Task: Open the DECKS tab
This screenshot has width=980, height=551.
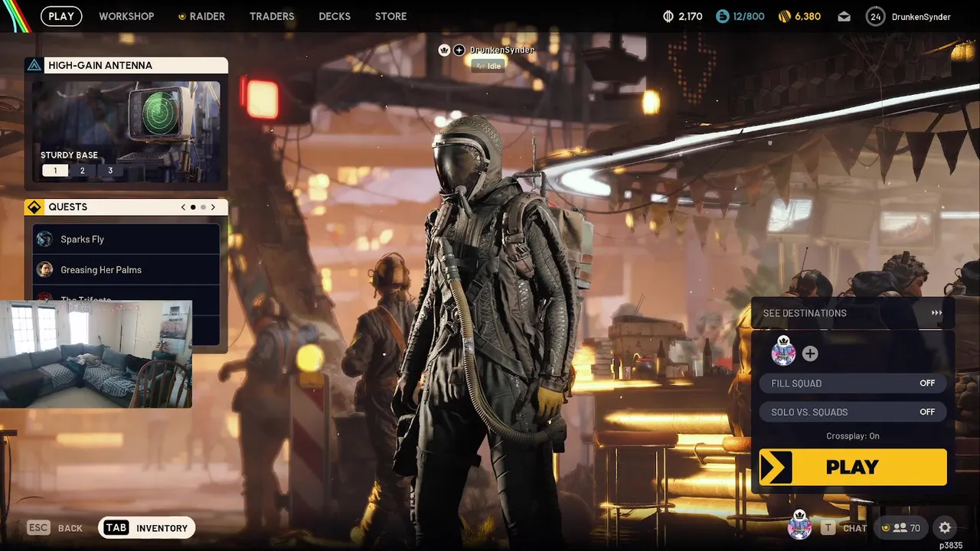Action: coord(335,16)
